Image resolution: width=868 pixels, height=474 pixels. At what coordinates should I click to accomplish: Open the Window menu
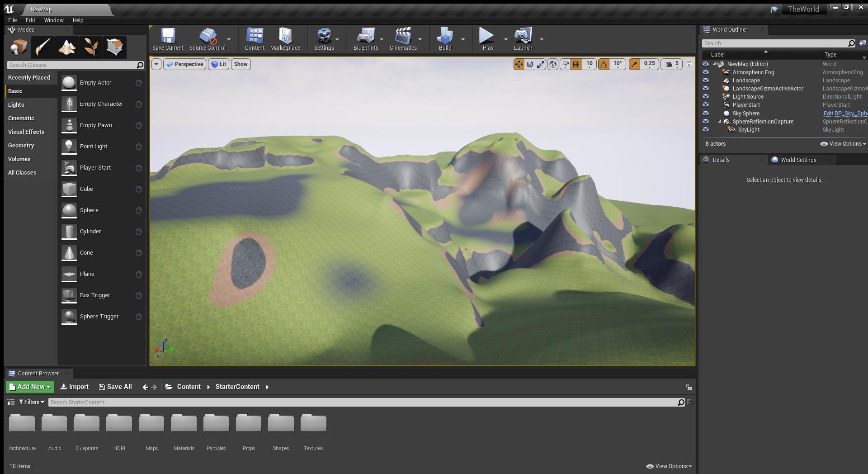pos(54,20)
